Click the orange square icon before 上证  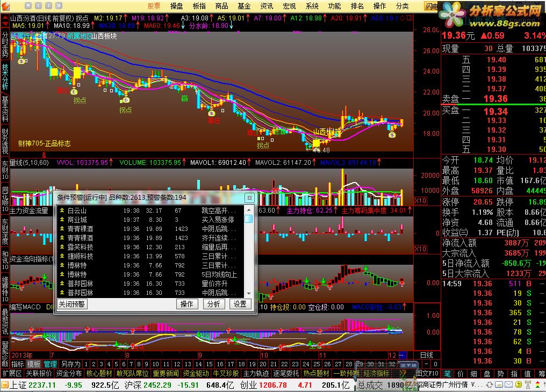coord(4,385)
